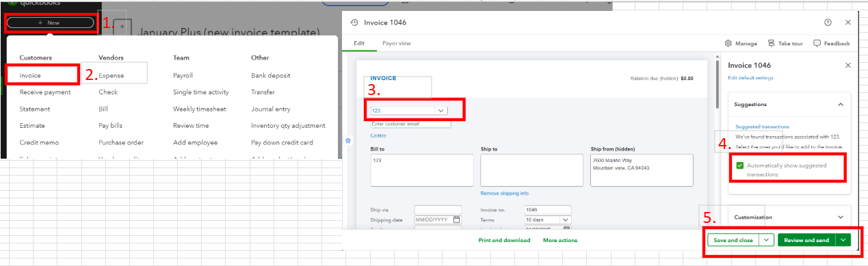Choose Payroll under Team
Image resolution: width=868 pixels, height=266 pixels.
tap(183, 75)
